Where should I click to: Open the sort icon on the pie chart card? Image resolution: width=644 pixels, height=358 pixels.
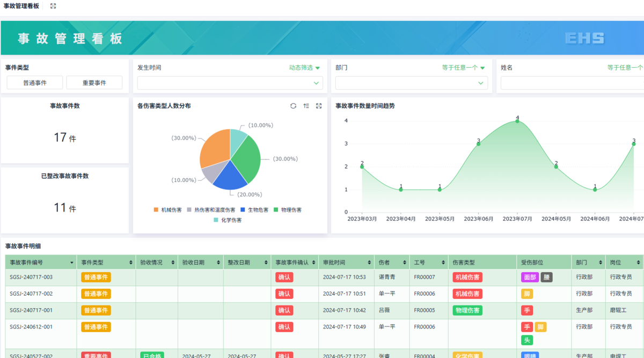pos(306,106)
